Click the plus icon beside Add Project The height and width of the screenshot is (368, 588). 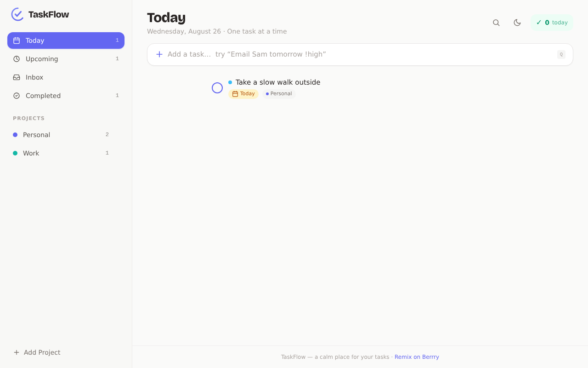(x=17, y=352)
